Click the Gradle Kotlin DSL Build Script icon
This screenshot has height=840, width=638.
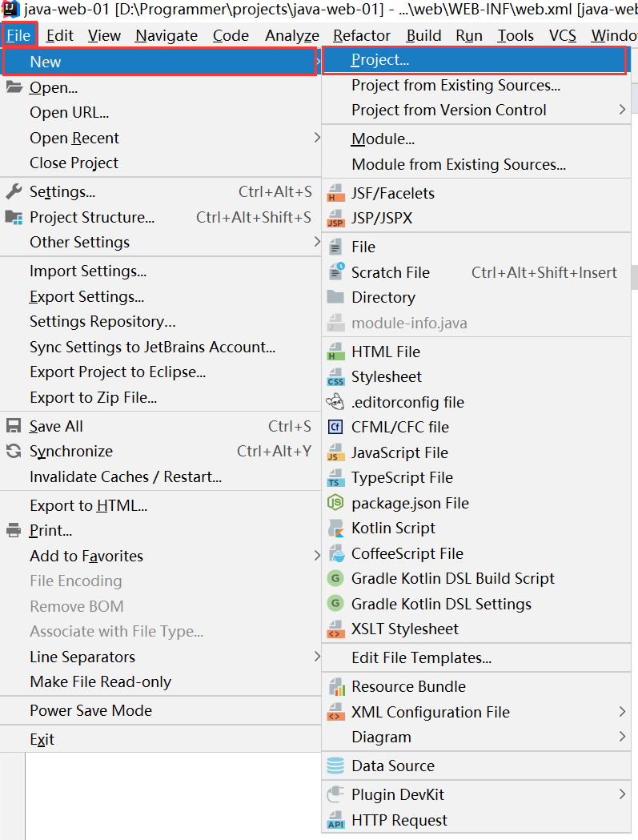coord(335,578)
